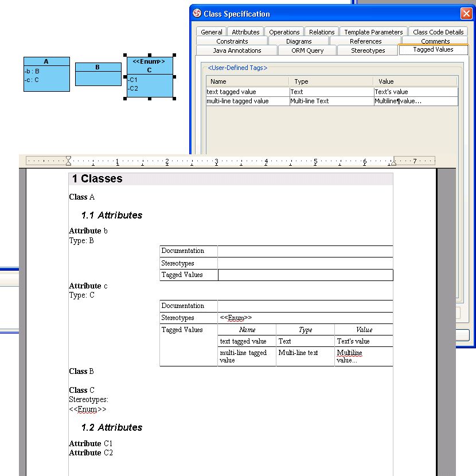This screenshot has height=476, width=476.
Task: Select the 'multi-line tagged value' name cell
Action: tap(248, 101)
